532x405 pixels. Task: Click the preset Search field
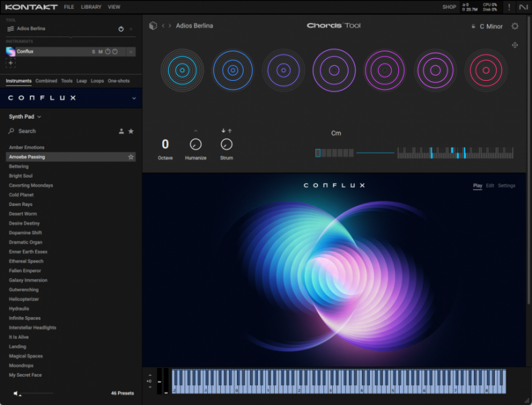(61, 131)
